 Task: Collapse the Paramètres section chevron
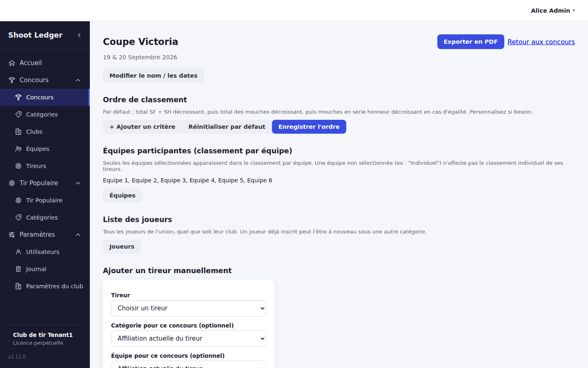coord(78,235)
